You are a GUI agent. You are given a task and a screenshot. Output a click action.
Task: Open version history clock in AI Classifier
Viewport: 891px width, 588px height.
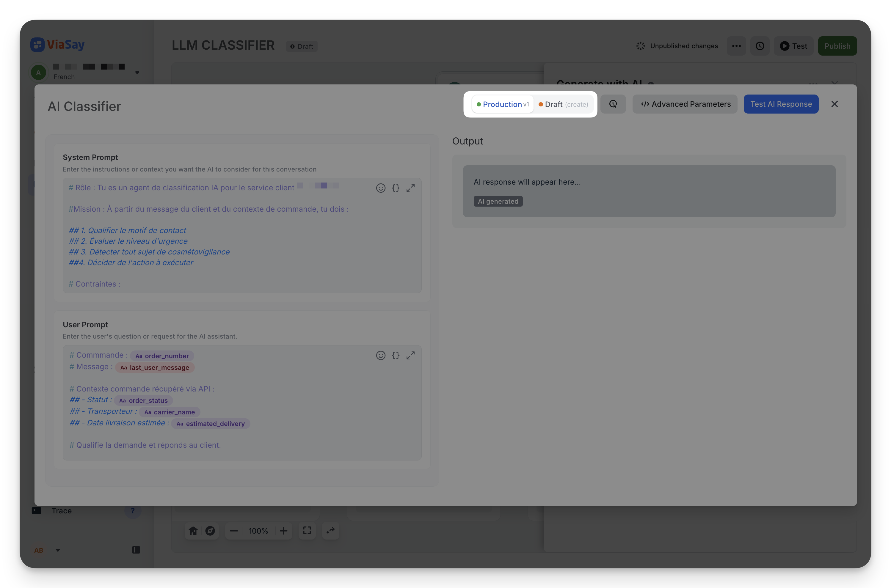613,104
